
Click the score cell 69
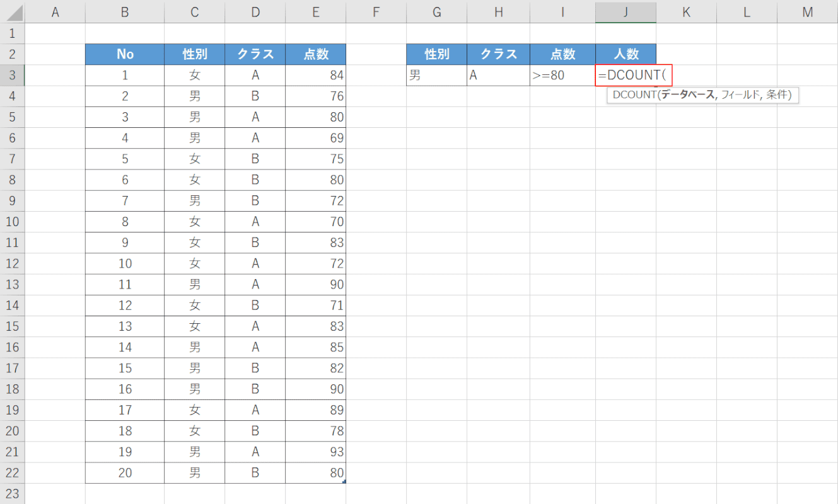click(316, 138)
